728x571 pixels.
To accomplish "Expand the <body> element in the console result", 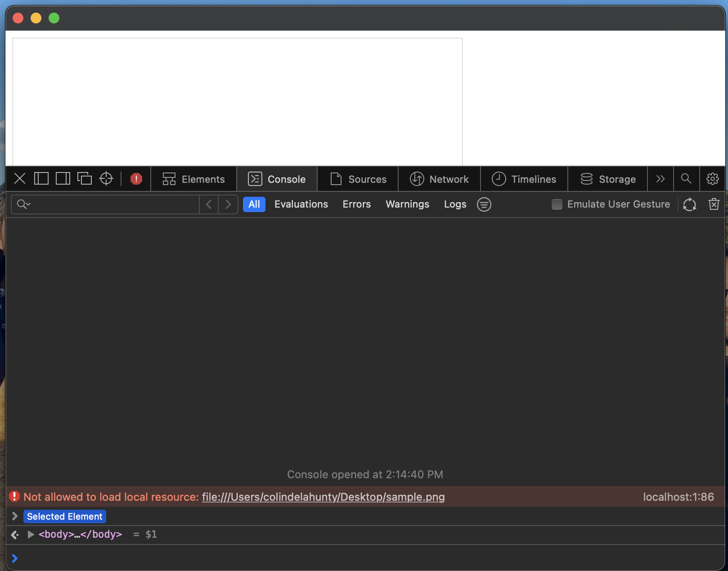I will pos(31,535).
